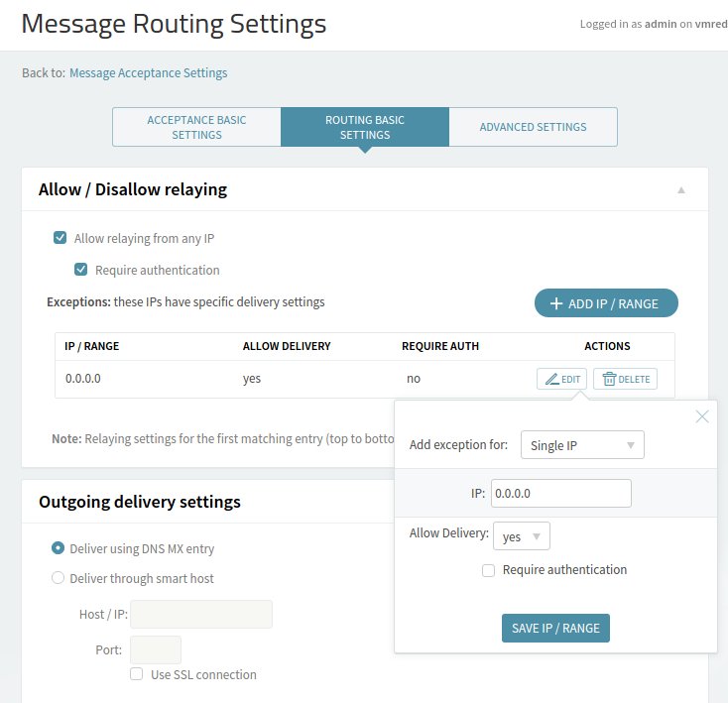
Task: Click the 0.0.0.0 table cell
Action: [83, 378]
